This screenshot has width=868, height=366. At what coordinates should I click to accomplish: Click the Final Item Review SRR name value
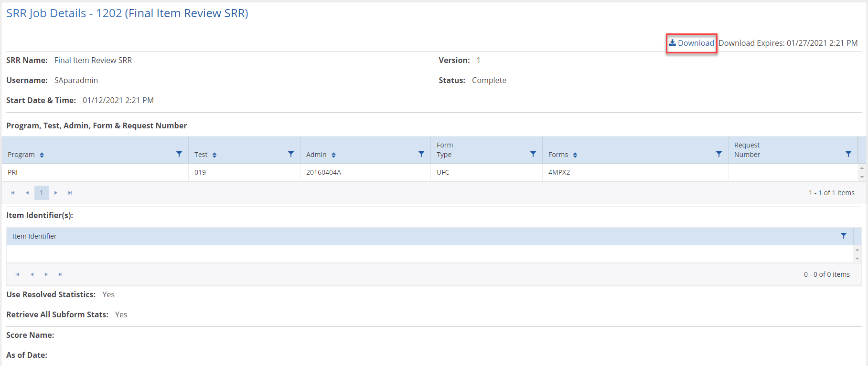93,60
